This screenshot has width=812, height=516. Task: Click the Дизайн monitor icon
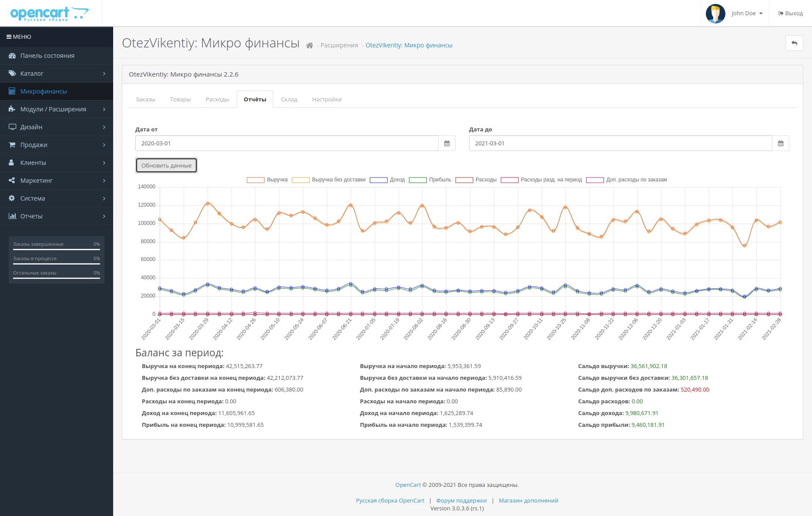click(x=12, y=127)
